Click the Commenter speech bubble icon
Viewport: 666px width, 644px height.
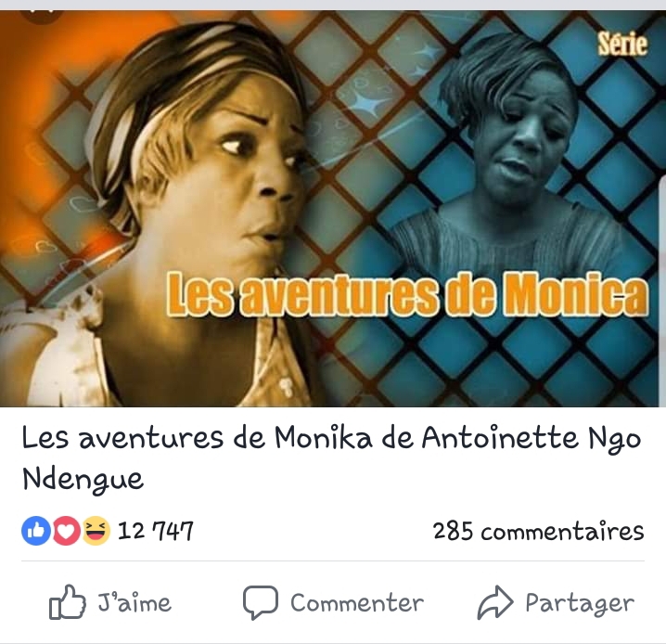[x=261, y=602]
